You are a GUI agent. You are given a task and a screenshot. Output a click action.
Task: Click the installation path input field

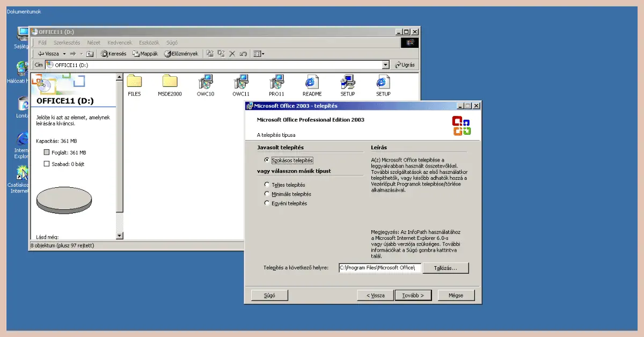coord(379,268)
